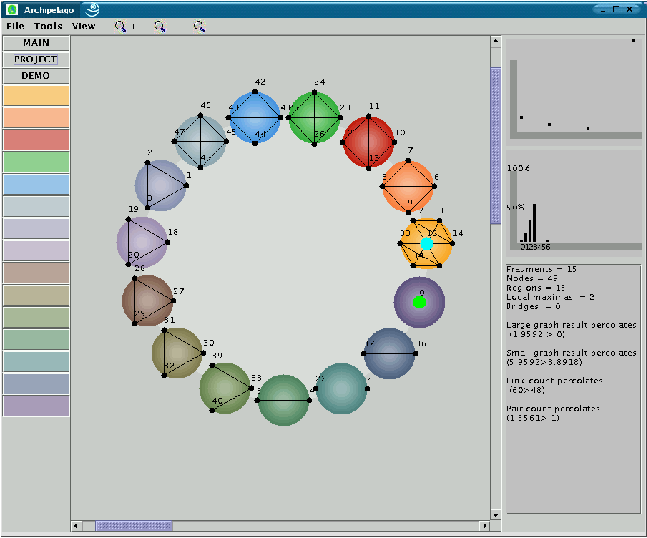This screenshot has width=647, height=538.
Task: Open the Tools menu
Action: (x=48, y=26)
